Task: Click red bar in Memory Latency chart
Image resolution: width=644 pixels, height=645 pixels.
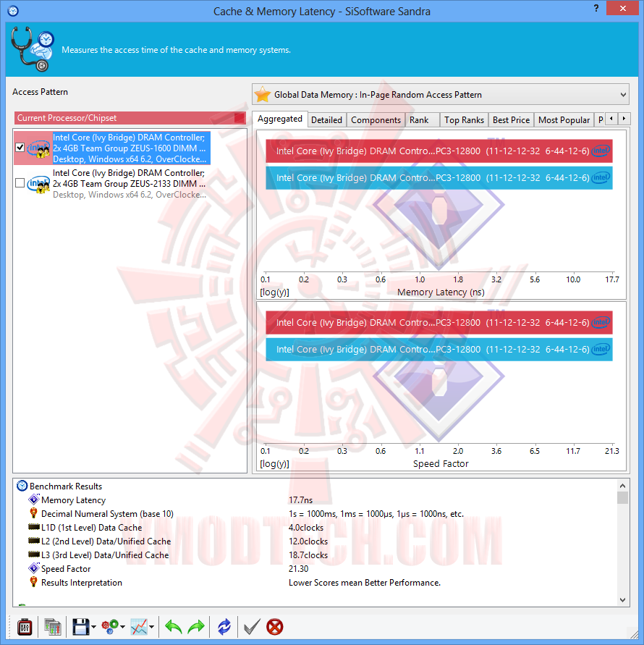Action: (438, 151)
